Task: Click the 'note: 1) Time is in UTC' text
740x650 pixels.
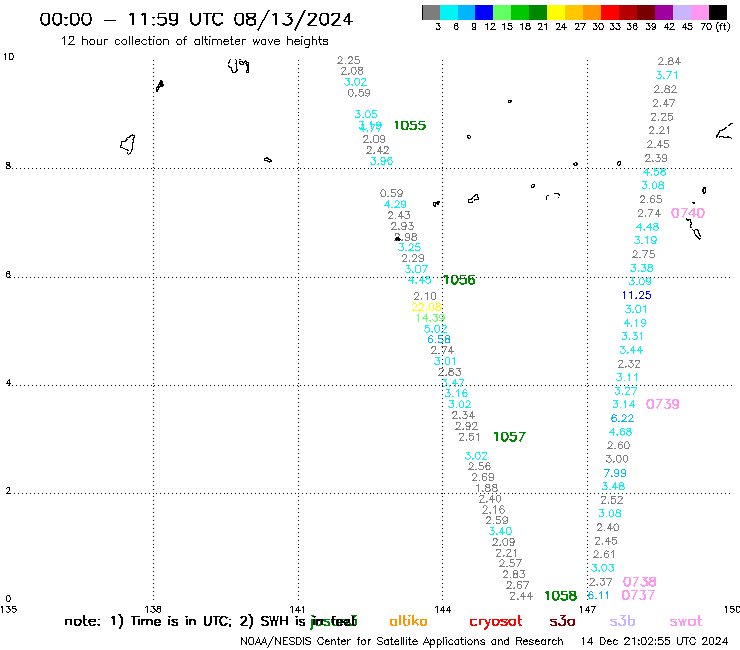Action: point(148,621)
